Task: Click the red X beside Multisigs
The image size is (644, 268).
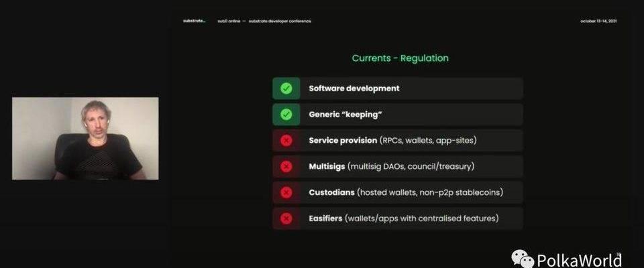Action: (286, 167)
